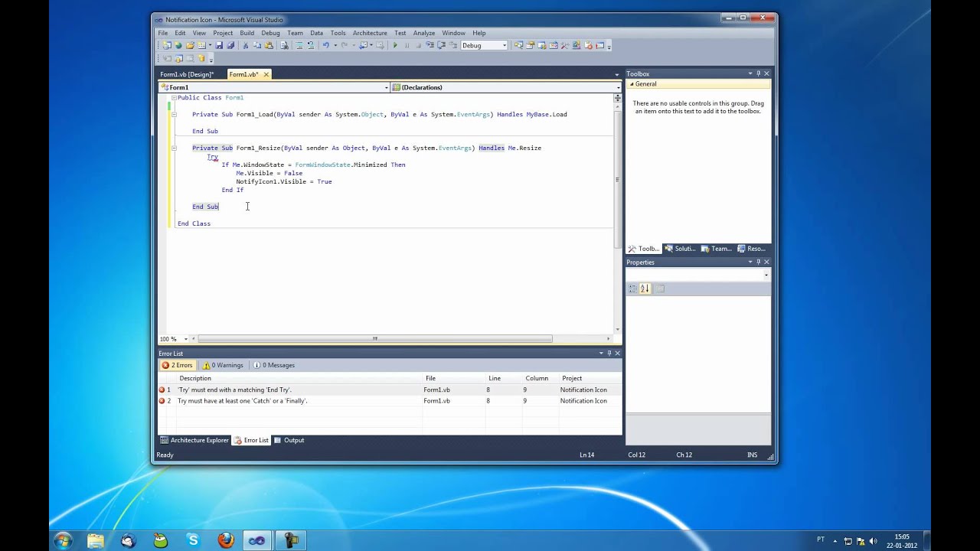Screen dimensions: 980x551
Task: Select the 'End Try' missing error row
Action: tap(390, 390)
